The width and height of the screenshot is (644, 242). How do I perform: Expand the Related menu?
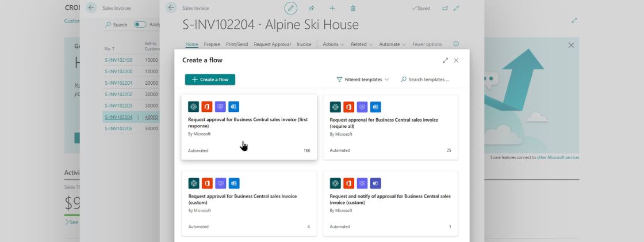tap(362, 44)
